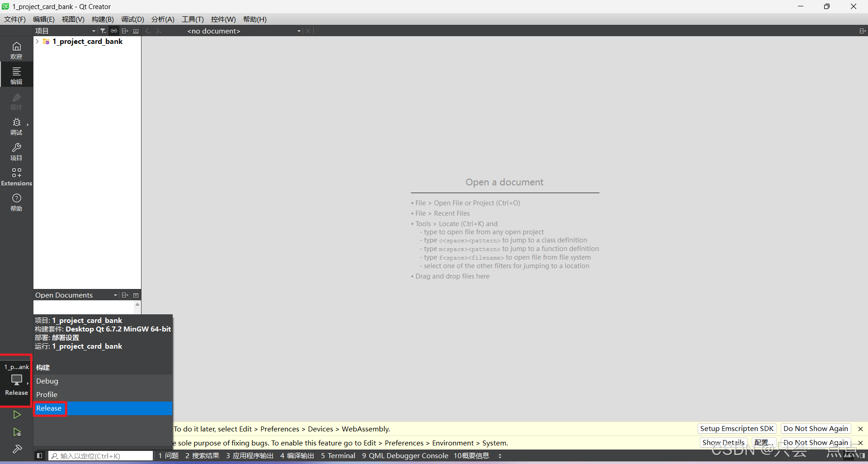Select the Debug build configuration

[103, 381]
